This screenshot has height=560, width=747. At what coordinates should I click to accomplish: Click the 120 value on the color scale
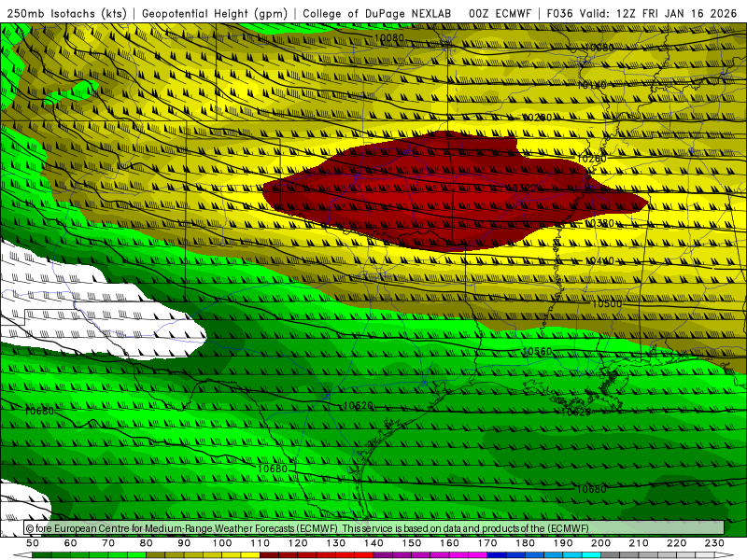[x=298, y=543]
